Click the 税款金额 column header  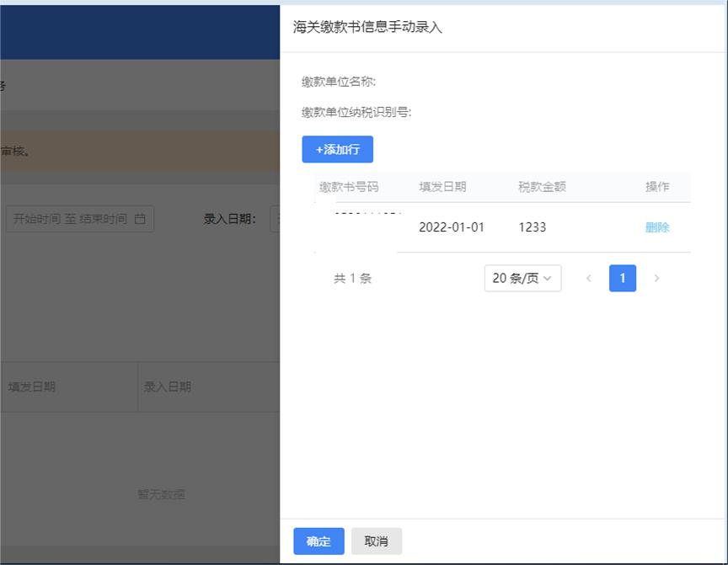coord(543,187)
